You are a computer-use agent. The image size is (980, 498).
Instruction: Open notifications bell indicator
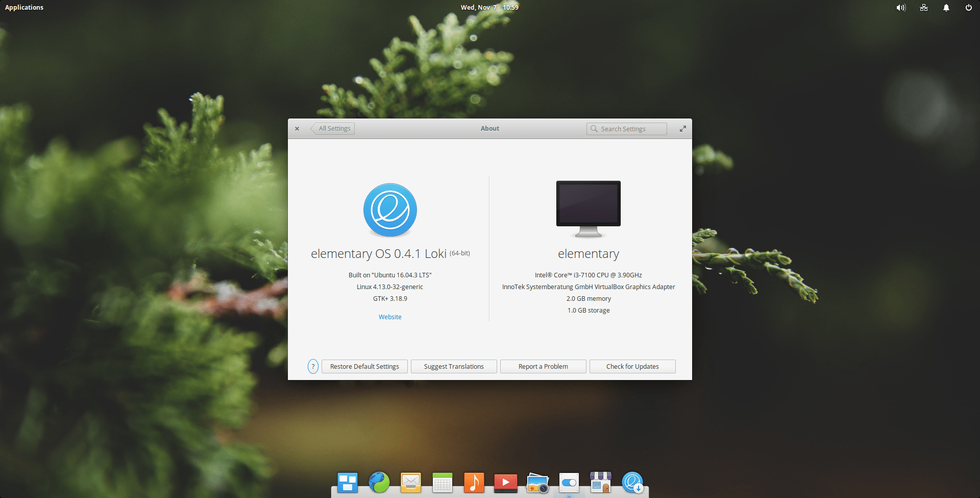coord(946,8)
